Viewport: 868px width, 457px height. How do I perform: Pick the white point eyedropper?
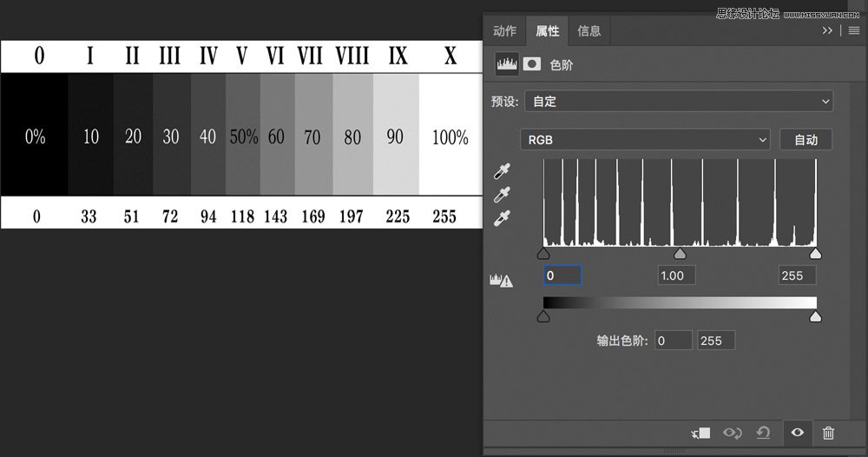tap(502, 217)
